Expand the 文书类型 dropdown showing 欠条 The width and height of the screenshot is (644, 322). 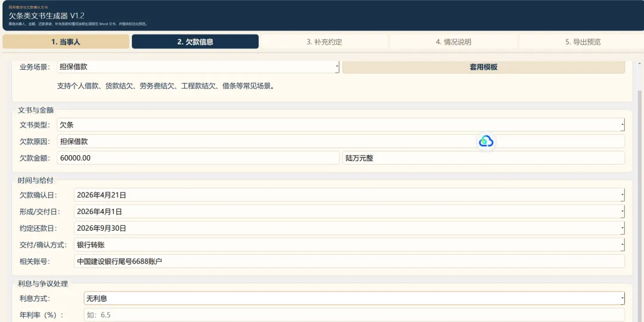coord(341,125)
